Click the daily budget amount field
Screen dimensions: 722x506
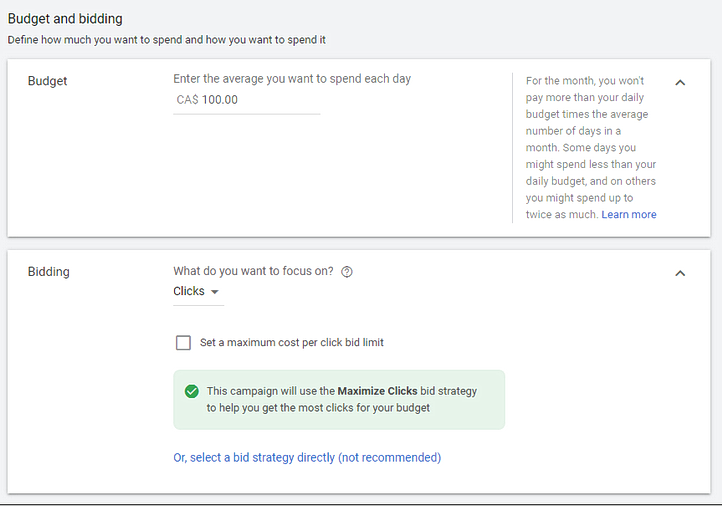(258, 100)
